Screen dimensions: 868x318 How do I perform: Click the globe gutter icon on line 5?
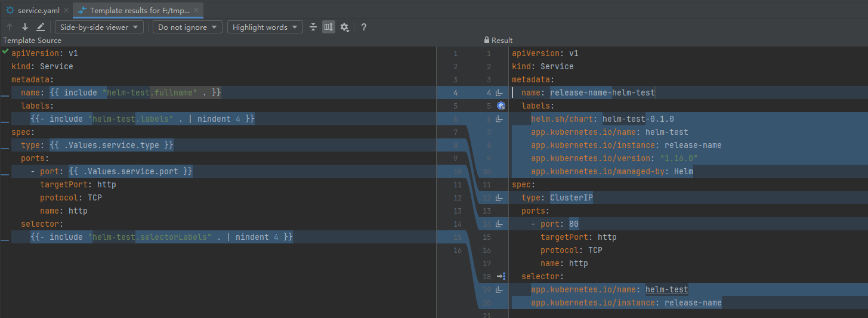coord(501,106)
